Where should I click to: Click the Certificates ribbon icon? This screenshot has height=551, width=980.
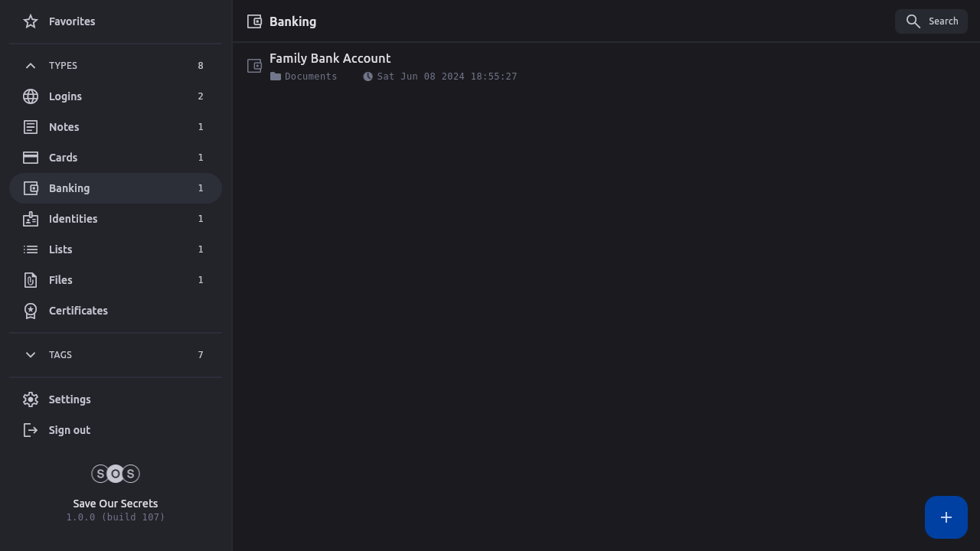coord(31,311)
